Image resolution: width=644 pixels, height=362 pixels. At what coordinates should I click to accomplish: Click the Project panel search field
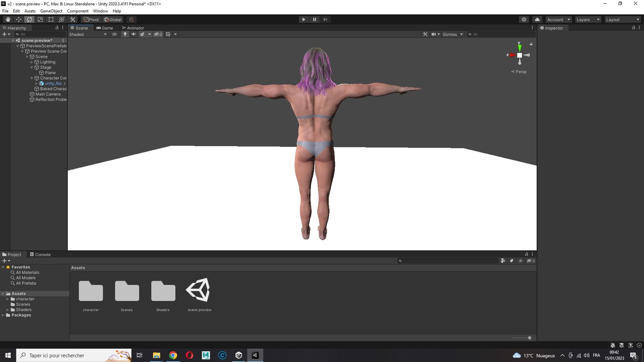[x=448, y=261]
